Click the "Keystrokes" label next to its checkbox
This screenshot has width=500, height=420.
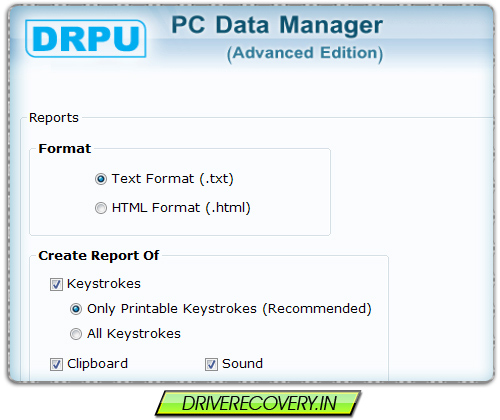pos(104,284)
